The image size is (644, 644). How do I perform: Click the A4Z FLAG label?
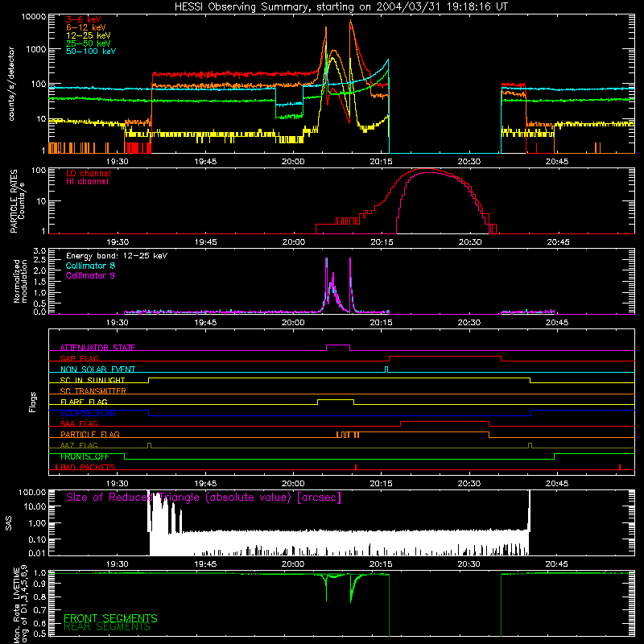pos(79,445)
